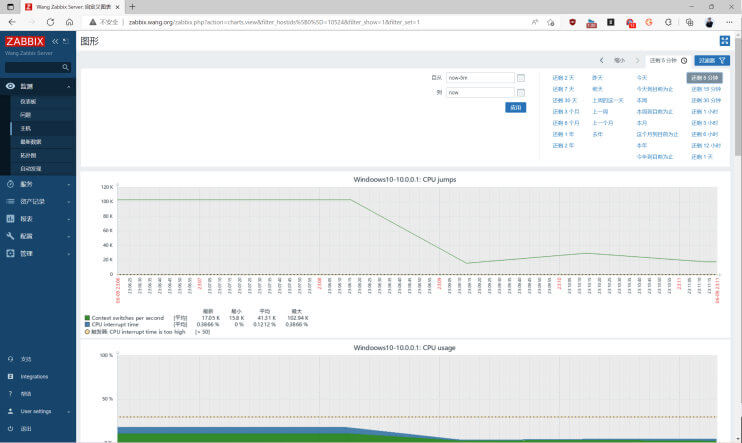
Task: Select 今天 time range link
Action: coord(642,78)
